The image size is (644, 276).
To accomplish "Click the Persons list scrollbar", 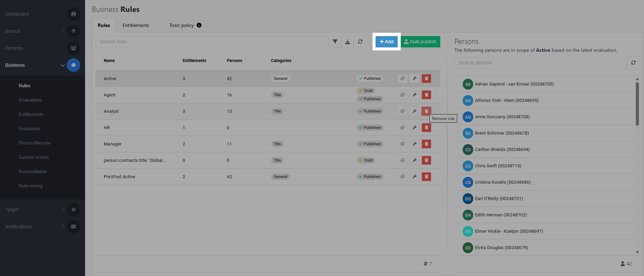I will click(637, 104).
